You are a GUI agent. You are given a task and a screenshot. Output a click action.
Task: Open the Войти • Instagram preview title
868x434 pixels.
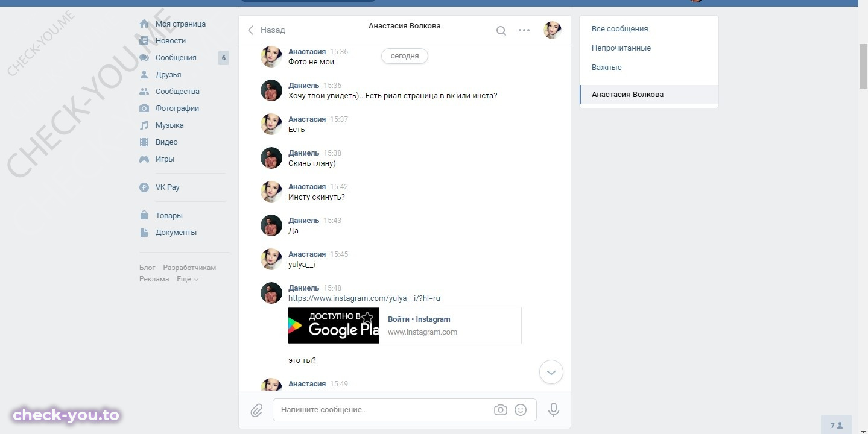[419, 319]
